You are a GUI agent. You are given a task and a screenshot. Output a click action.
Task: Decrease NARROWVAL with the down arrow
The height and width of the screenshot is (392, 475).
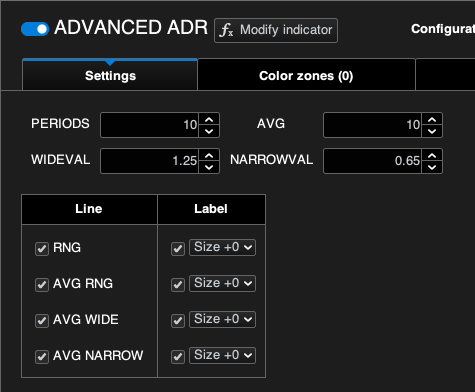[x=432, y=167]
